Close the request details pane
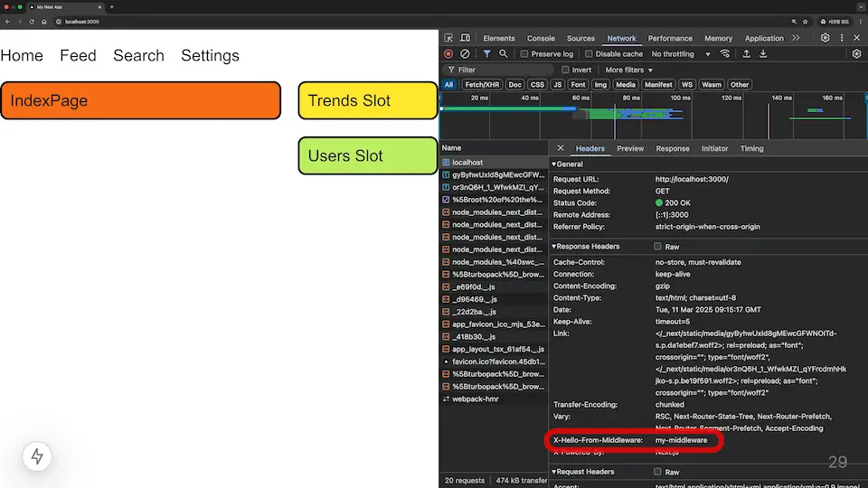This screenshot has height=488, width=868. (561, 148)
